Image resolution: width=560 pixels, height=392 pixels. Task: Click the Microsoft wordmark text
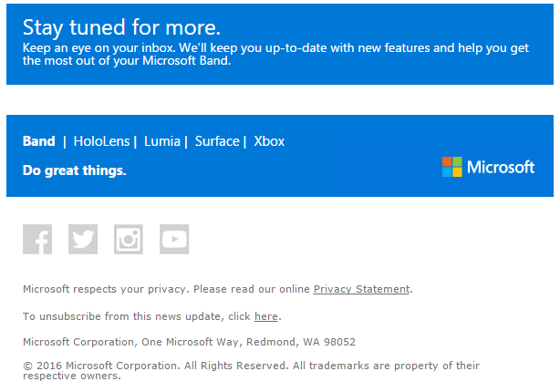click(501, 168)
